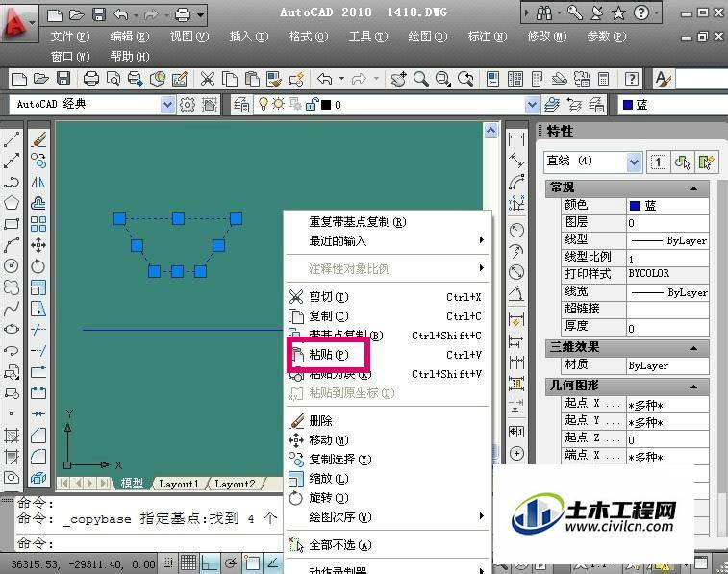This screenshot has height=574, width=728.
Task: Click the Cut scissors toolbar icon
Action: (x=208, y=79)
